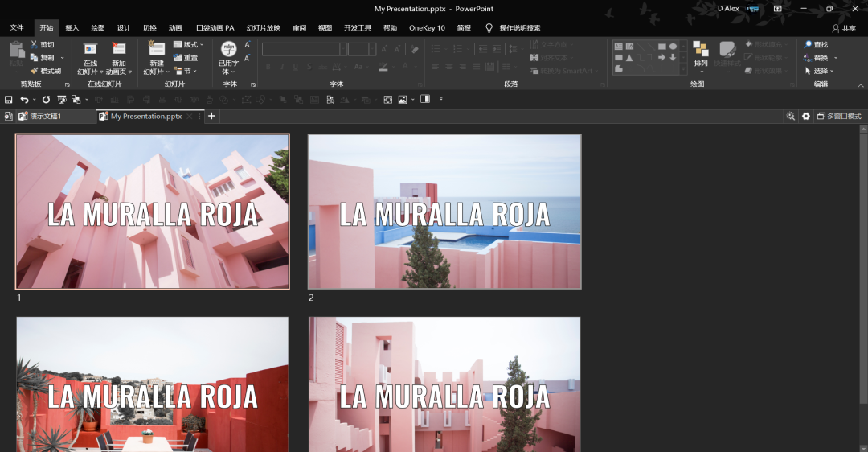Click the Tell Me lightbulb icon
The image size is (868, 452).
click(489, 27)
